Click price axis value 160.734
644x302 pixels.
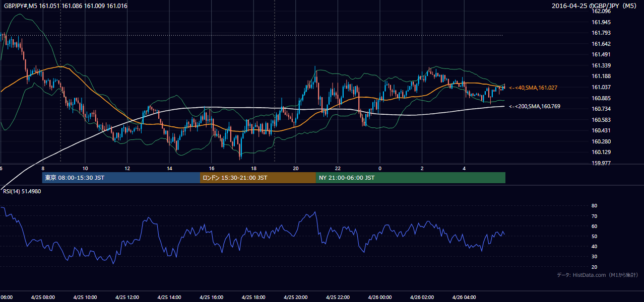click(601, 109)
